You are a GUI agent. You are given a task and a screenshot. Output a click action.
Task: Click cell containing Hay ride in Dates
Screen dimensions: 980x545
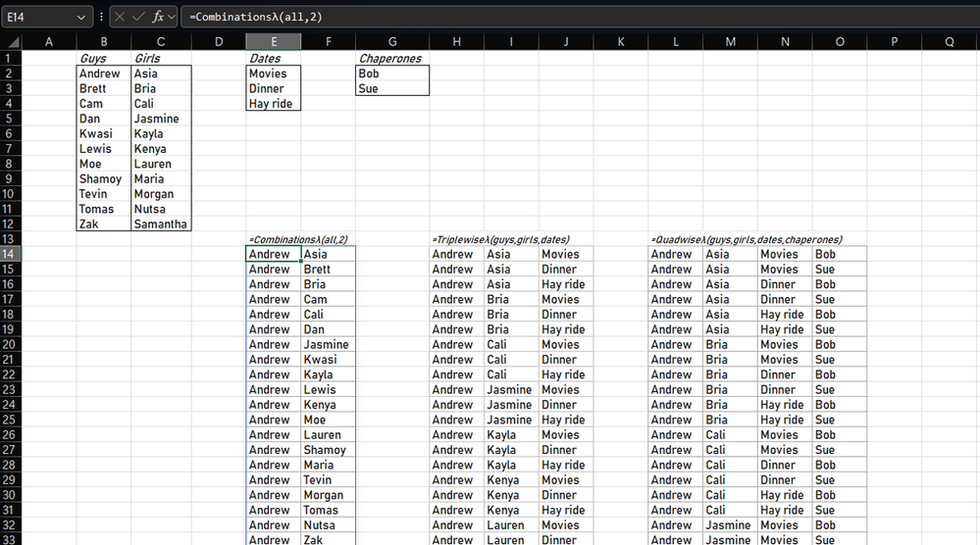click(x=273, y=104)
